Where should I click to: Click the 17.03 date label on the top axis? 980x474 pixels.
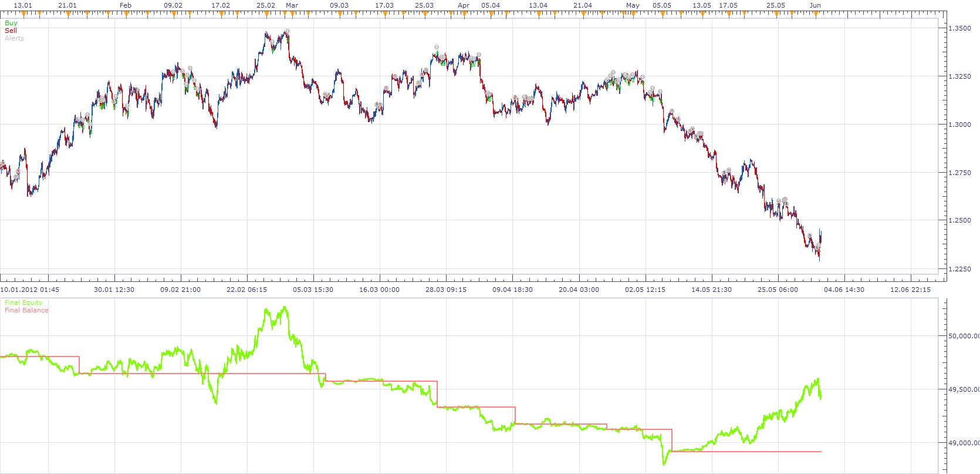(384, 5)
